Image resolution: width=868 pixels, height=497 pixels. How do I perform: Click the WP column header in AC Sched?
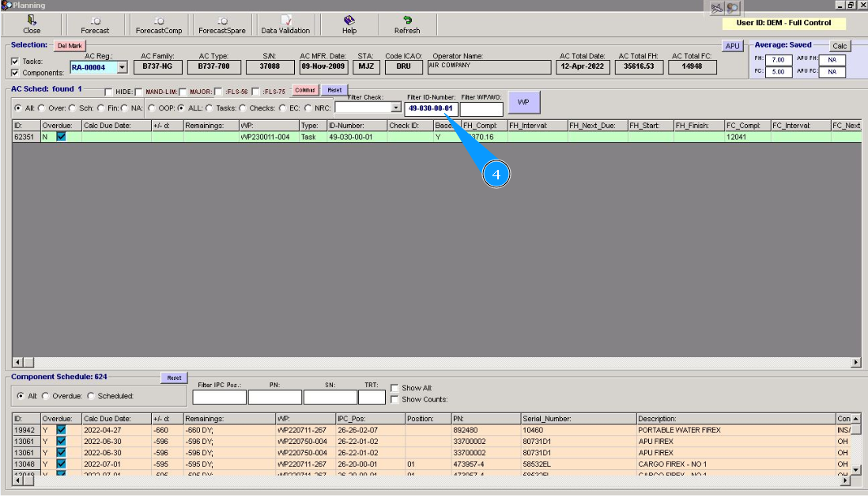tap(267, 126)
